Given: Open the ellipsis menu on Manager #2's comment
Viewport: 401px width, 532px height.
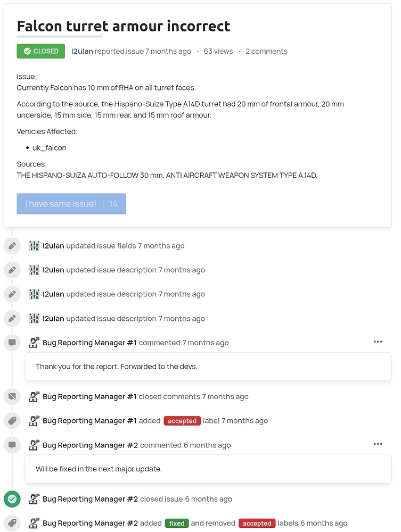Looking at the screenshot, I should 378,444.
